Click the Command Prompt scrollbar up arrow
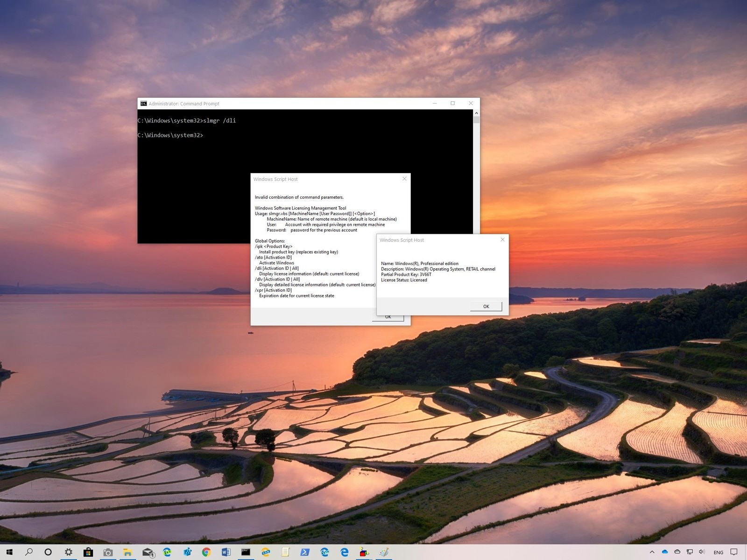The height and width of the screenshot is (560, 747). tap(476, 113)
